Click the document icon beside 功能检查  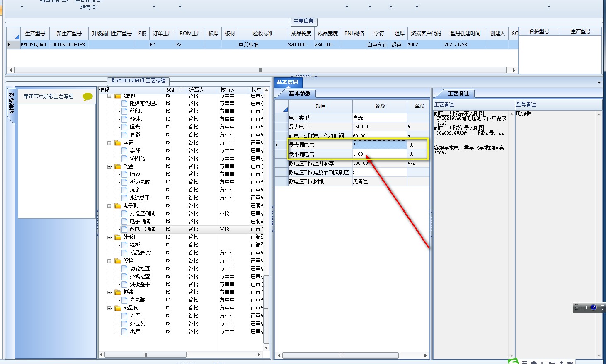click(x=124, y=268)
